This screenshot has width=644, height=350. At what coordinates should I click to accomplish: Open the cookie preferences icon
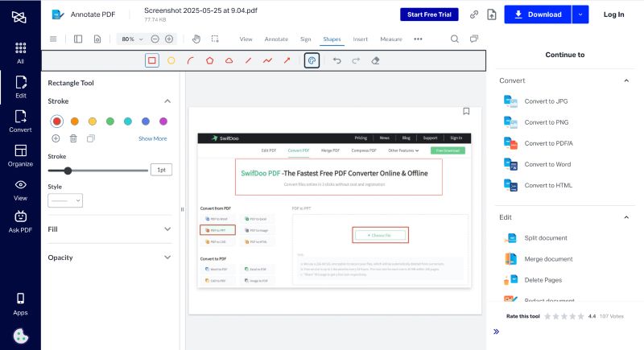pos(21,336)
